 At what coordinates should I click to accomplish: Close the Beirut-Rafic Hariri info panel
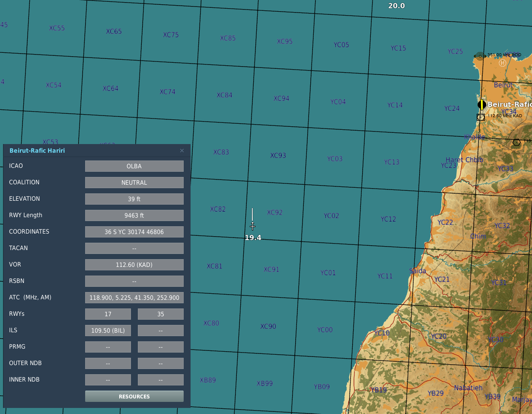coord(182,151)
